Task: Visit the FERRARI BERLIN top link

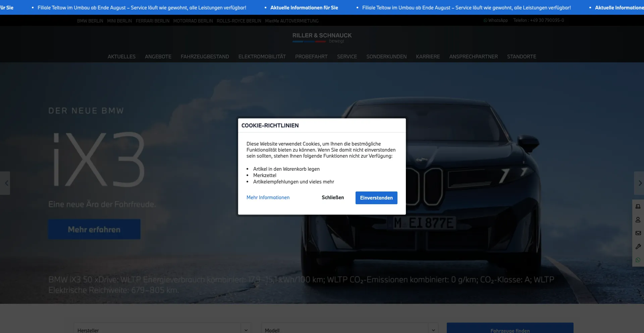Action: [x=152, y=21]
